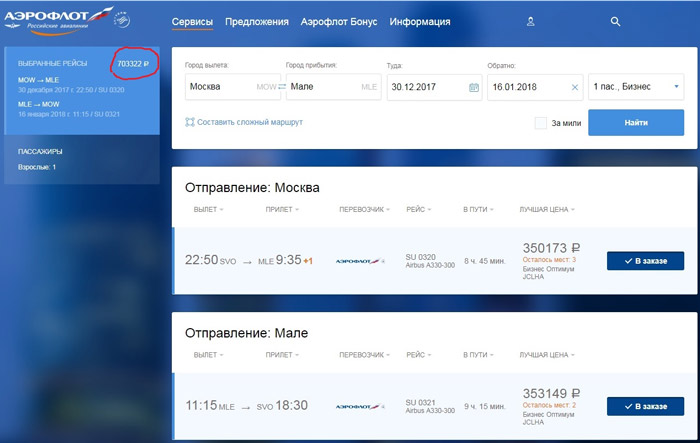Screen dimensions: 700x443
Task: Click the SVO 18:30 arrival time
Action: [282, 405]
